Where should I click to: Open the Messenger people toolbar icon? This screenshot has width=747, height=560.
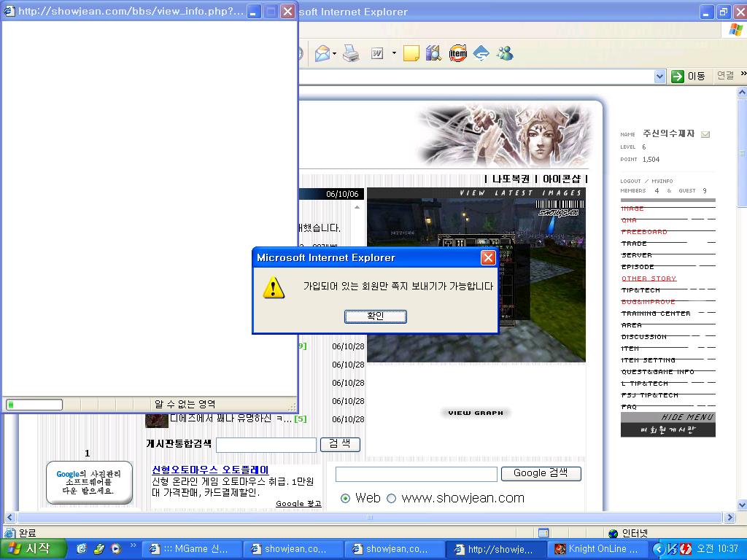click(505, 53)
